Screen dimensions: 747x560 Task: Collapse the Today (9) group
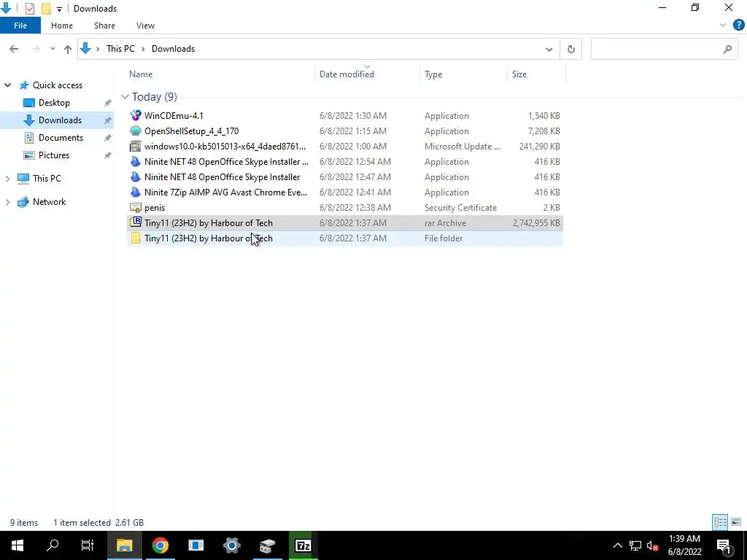pyautogui.click(x=125, y=97)
